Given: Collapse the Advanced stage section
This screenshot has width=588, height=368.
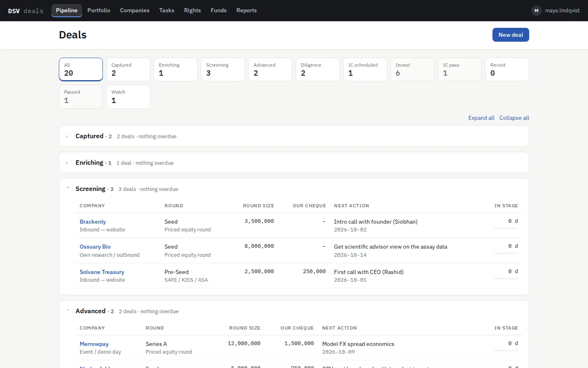Looking at the screenshot, I should 68,310.
